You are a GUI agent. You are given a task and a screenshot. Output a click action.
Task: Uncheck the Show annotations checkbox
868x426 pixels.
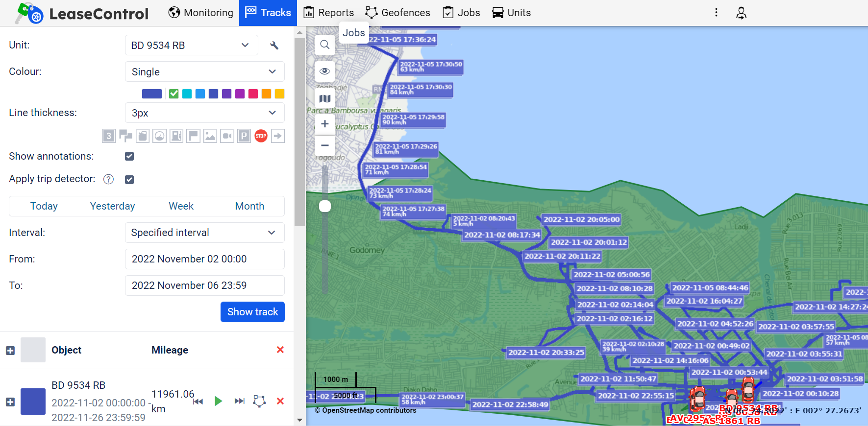(x=129, y=156)
